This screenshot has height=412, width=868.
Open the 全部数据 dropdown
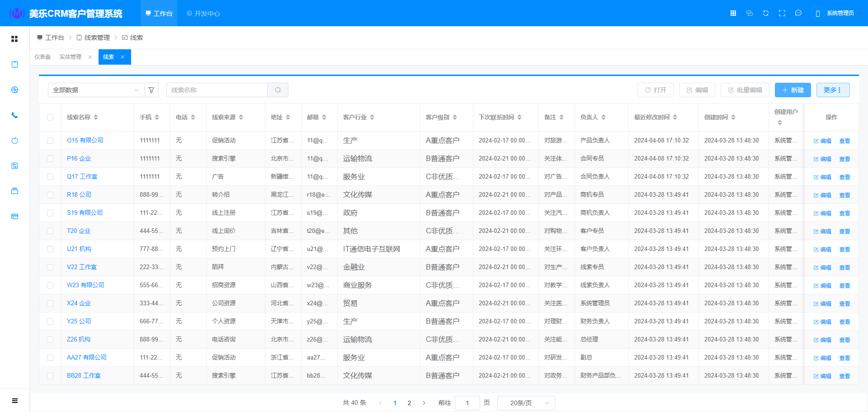[96, 90]
